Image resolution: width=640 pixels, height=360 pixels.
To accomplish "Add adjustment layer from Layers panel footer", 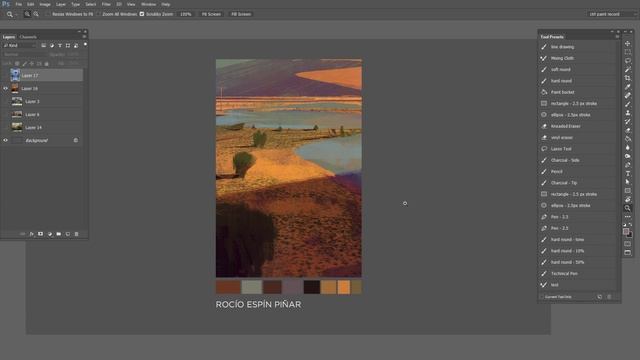I will (50, 234).
